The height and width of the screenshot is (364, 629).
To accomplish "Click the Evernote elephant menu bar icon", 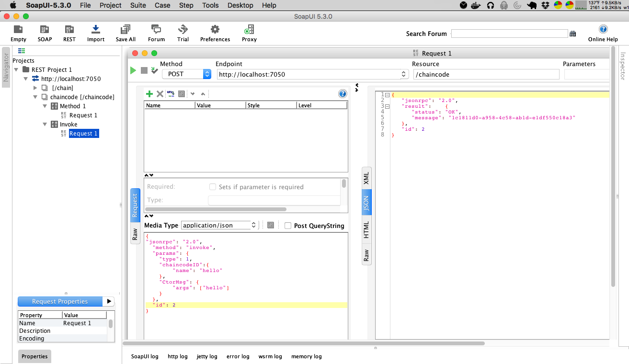I will click(x=532, y=5).
